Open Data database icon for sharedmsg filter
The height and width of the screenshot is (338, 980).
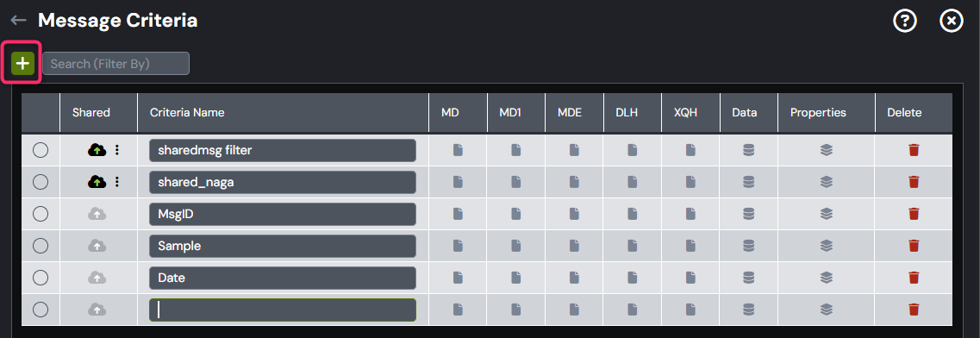click(748, 150)
